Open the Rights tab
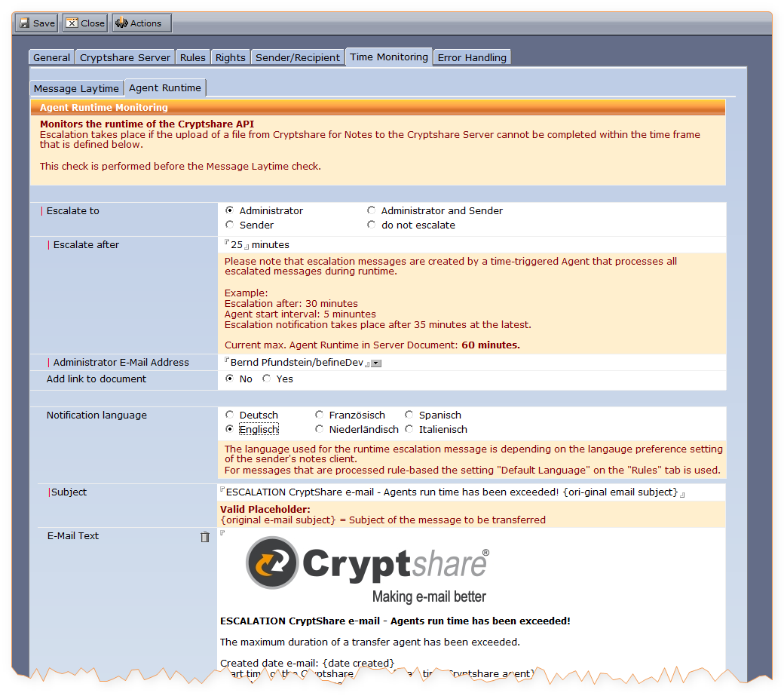 (x=231, y=57)
